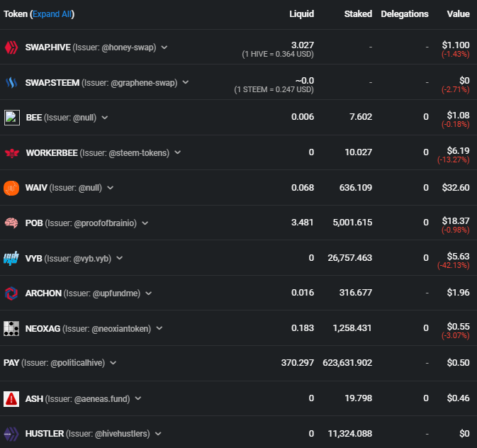This screenshot has height=448, width=477.
Task: Expand the POB token row chevron
Action: pos(145,223)
